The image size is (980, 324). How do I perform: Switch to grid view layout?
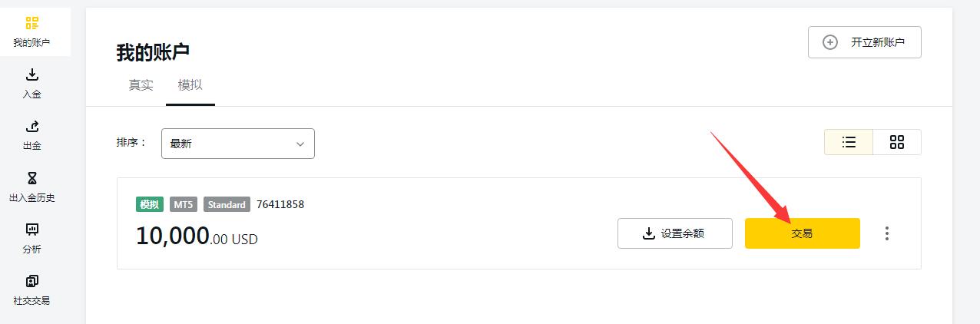[x=896, y=142]
